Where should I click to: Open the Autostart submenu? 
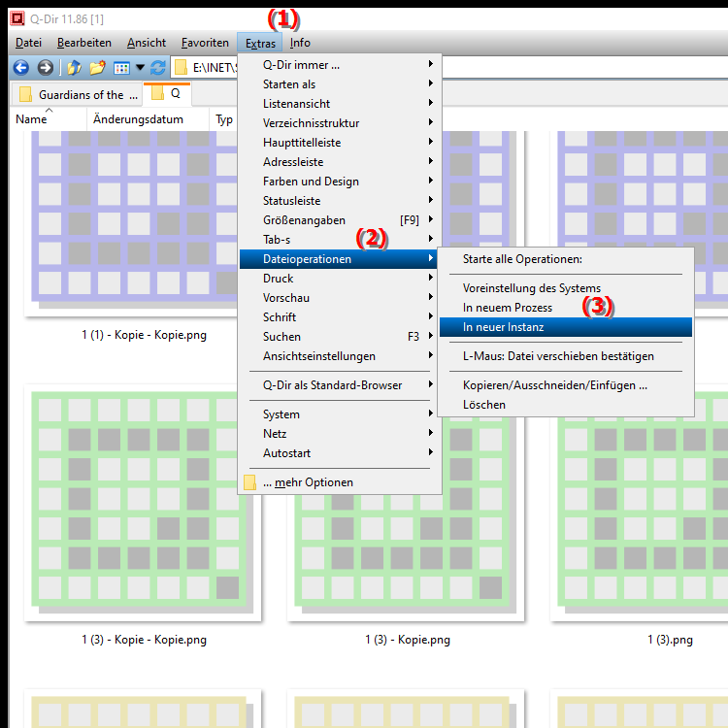[340, 453]
